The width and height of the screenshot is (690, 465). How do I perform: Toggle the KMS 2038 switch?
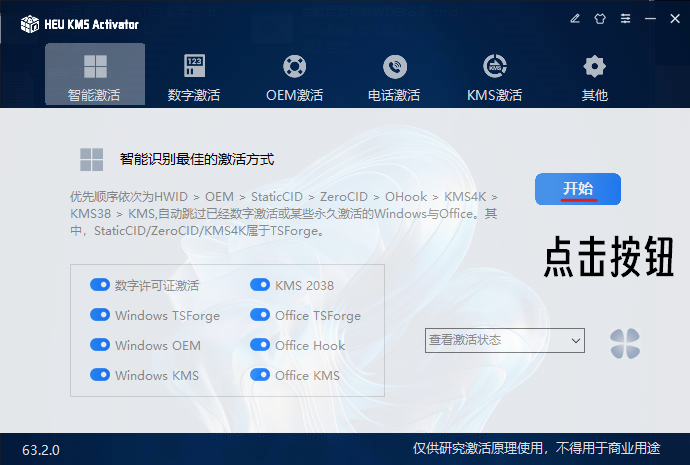tap(260, 285)
